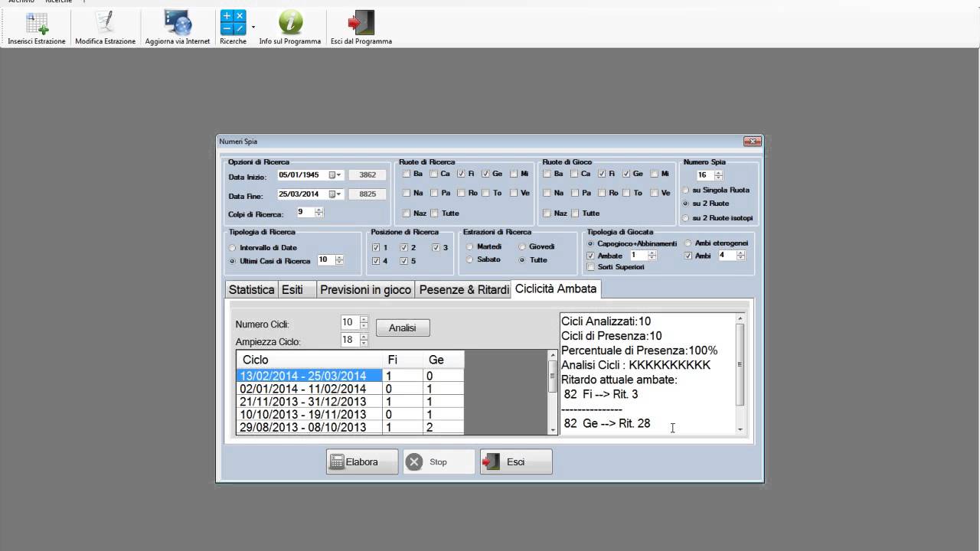The image size is (980, 551).
Task: Open Info sul Programma
Action: pos(290,28)
